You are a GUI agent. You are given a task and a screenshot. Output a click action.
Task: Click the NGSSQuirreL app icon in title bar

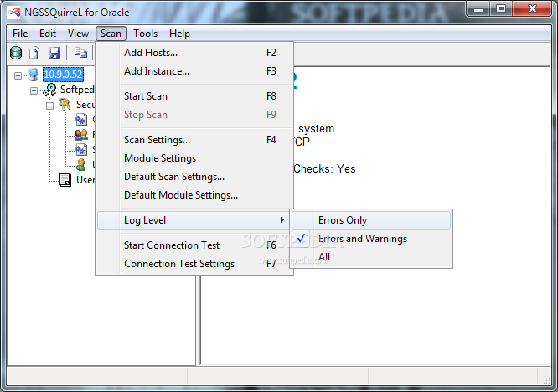coord(14,13)
